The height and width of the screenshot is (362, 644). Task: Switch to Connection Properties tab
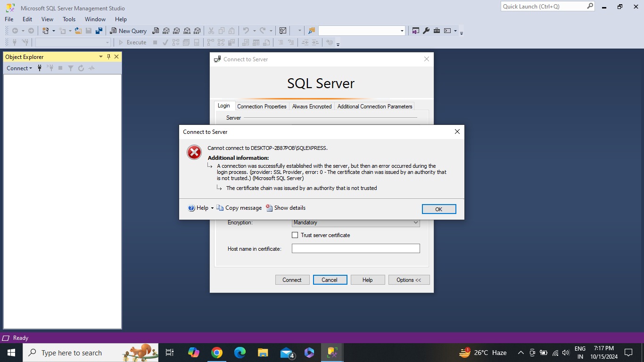point(262,107)
